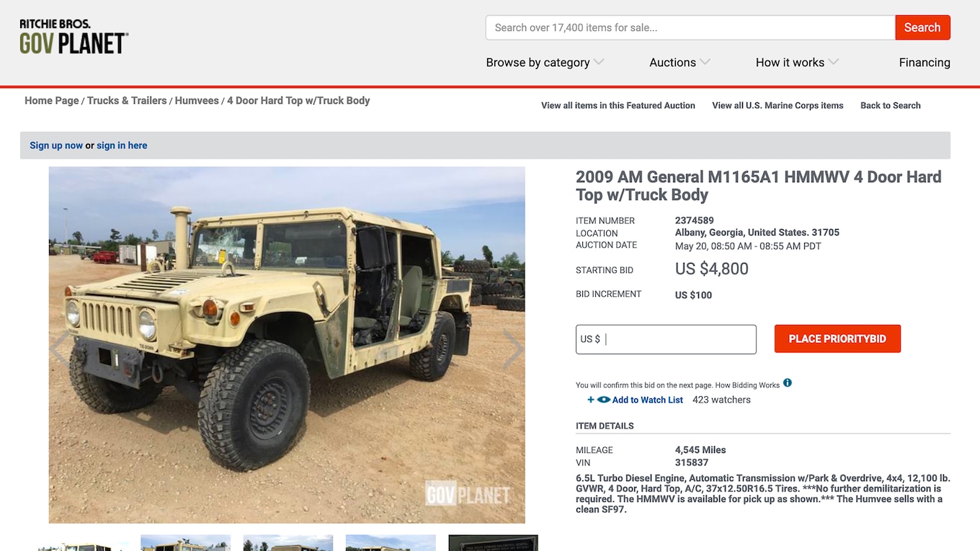Expand Browse by category dropdown
This screenshot has height=551, width=980.
(545, 63)
